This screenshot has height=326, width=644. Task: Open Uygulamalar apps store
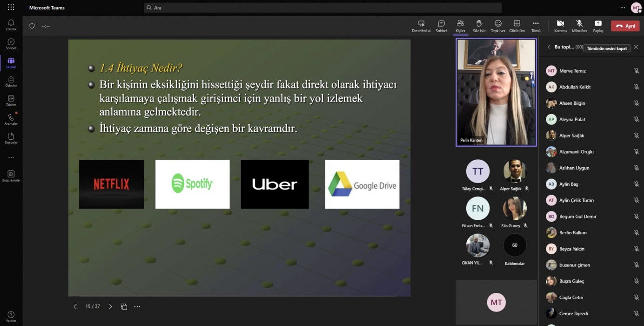(11, 176)
